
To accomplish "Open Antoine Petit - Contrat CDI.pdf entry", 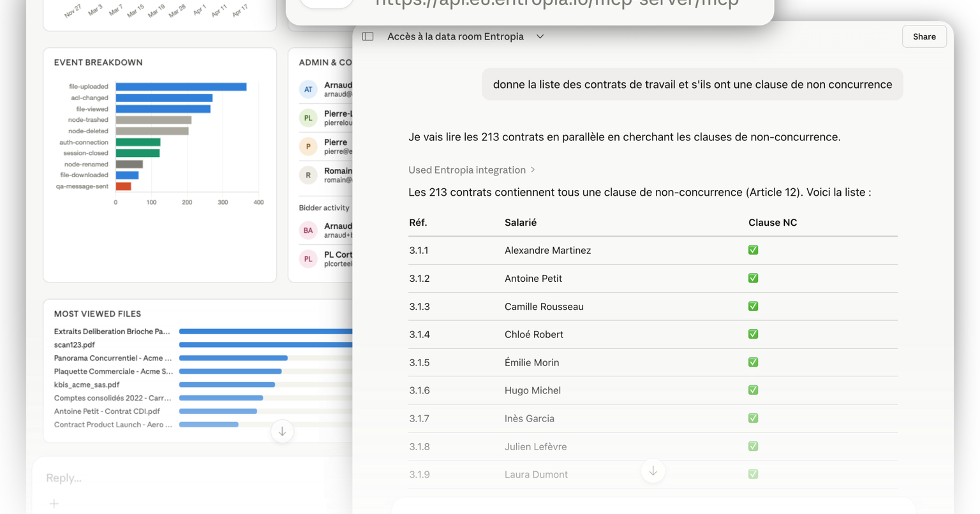I will click(107, 411).
